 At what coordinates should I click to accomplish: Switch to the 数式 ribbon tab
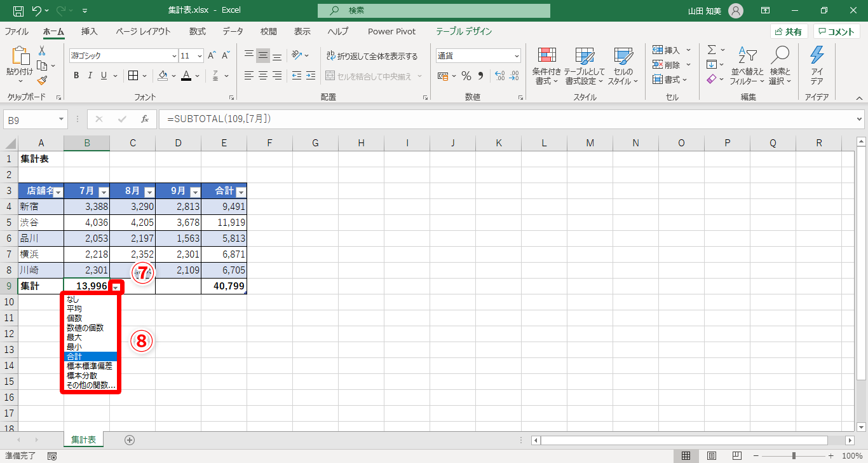(x=198, y=32)
